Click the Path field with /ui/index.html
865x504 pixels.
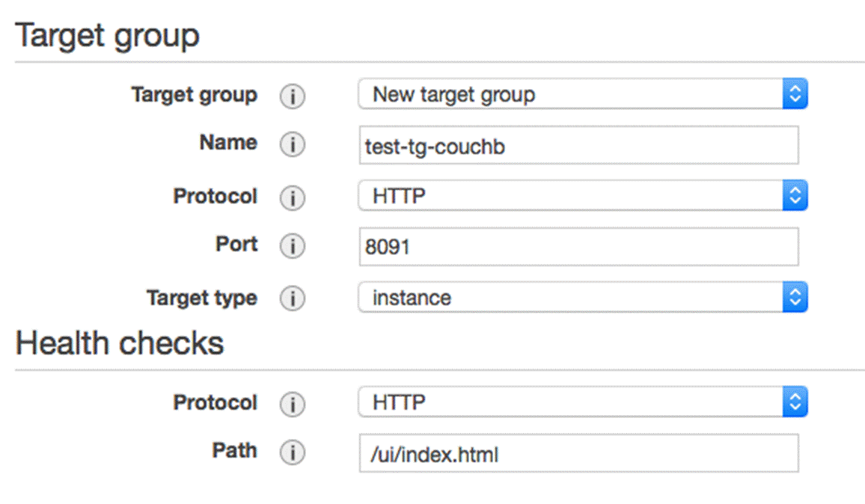coord(578,453)
